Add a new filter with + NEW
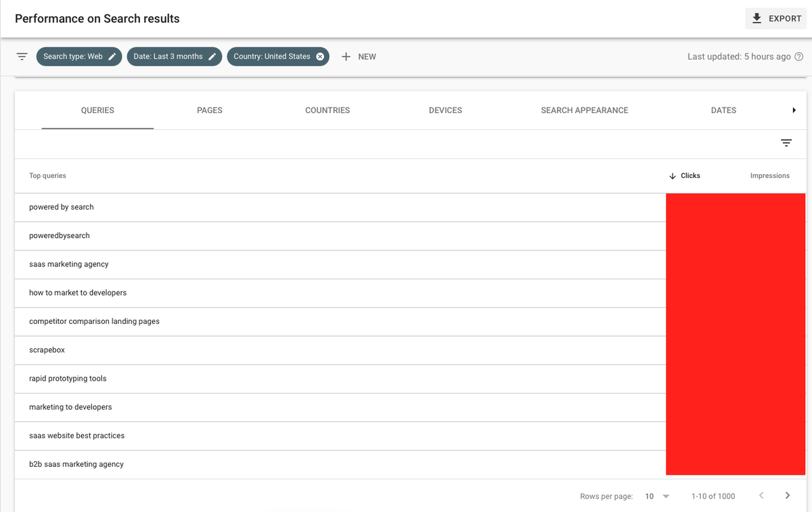The height and width of the screenshot is (512, 812). [359, 57]
